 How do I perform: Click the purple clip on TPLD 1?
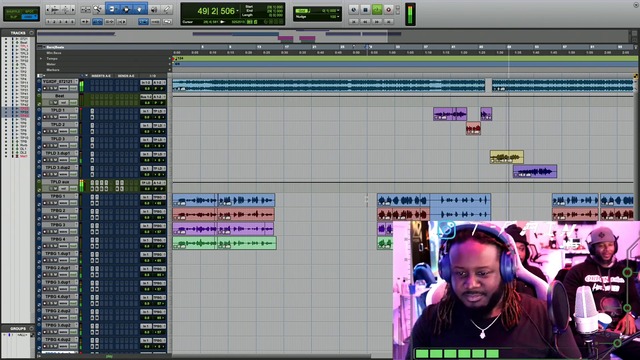coord(450,114)
